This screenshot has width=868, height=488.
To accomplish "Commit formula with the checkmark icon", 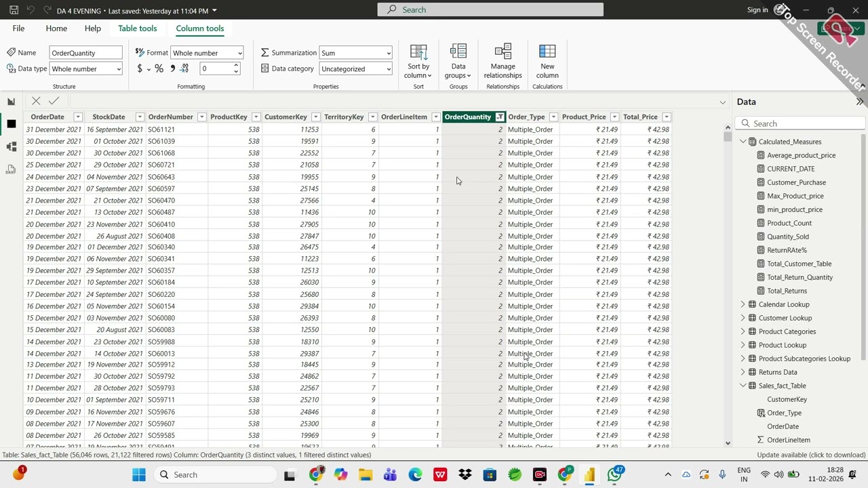I will 54,101.
